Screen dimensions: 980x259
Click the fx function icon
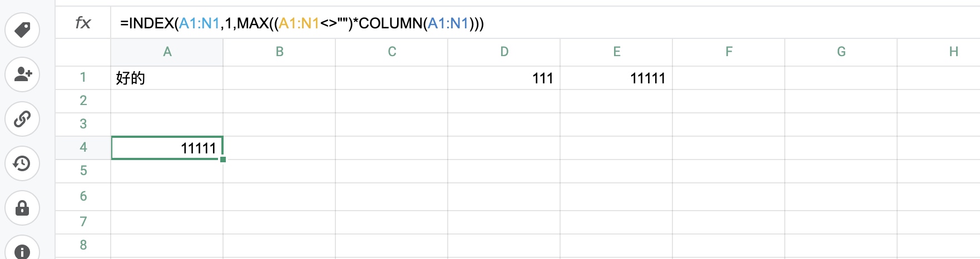[83, 23]
